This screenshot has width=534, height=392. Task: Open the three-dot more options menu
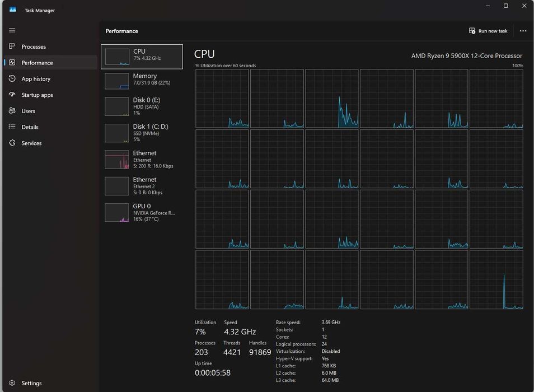(523, 31)
